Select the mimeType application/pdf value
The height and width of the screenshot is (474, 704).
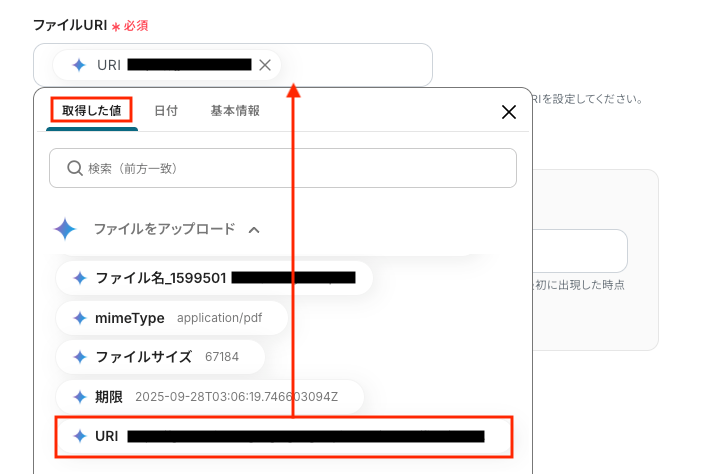172,318
